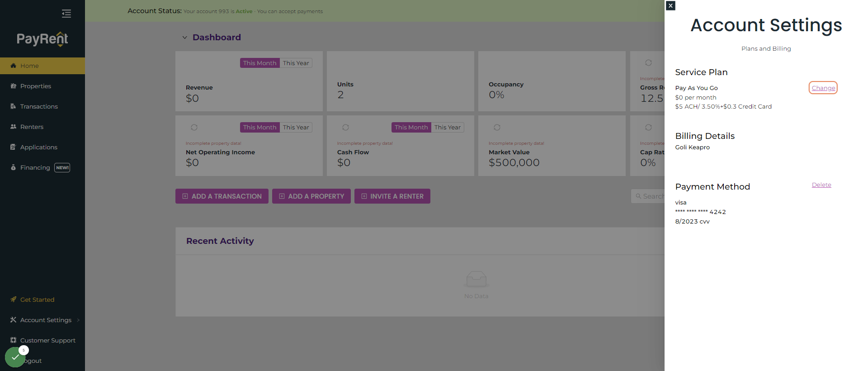Click the Get Started rocket icon
This screenshot has width=868, height=371.
[x=13, y=300]
